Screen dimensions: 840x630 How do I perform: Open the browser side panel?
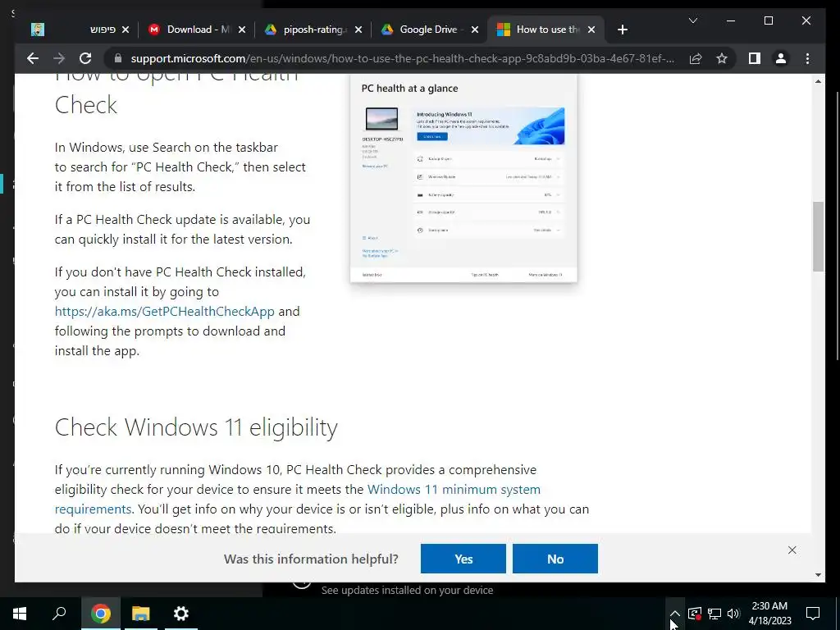tap(755, 58)
